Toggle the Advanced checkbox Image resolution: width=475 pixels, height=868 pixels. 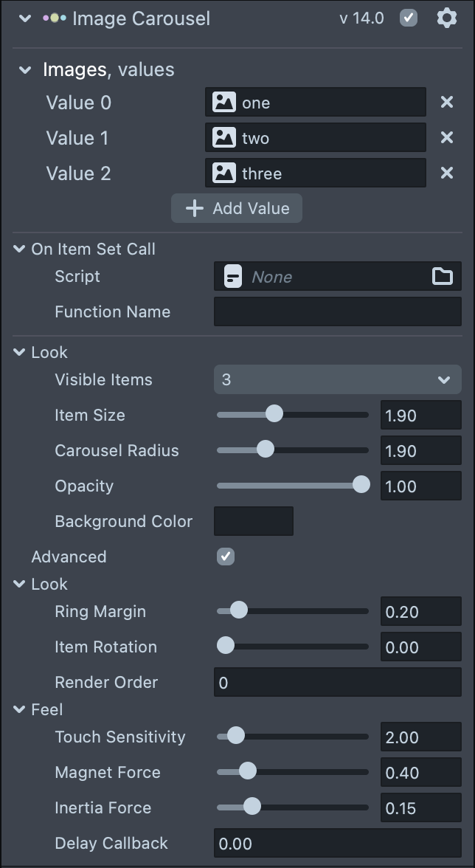226,557
